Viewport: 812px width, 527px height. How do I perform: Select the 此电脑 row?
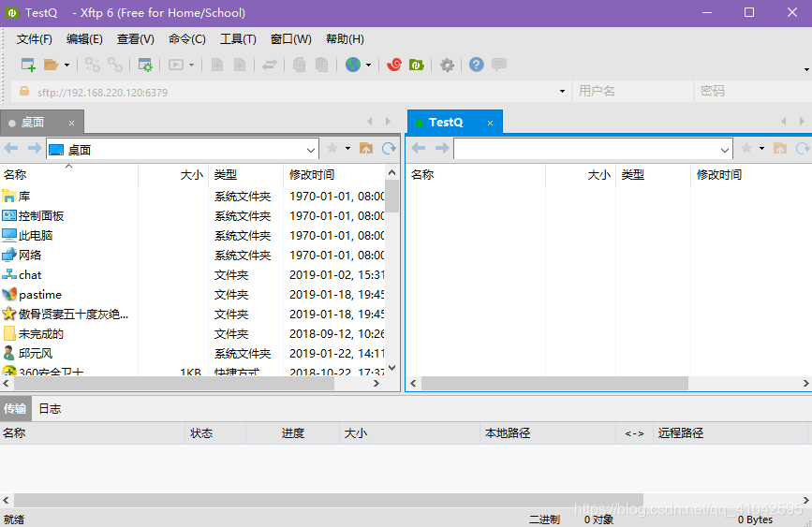(x=193, y=236)
